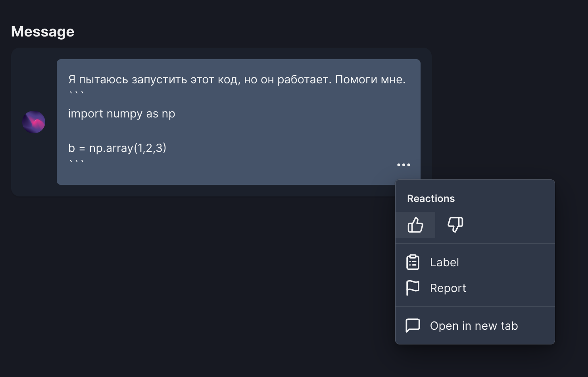
Task: Click the Reactions section header
Action: (x=430, y=198)
